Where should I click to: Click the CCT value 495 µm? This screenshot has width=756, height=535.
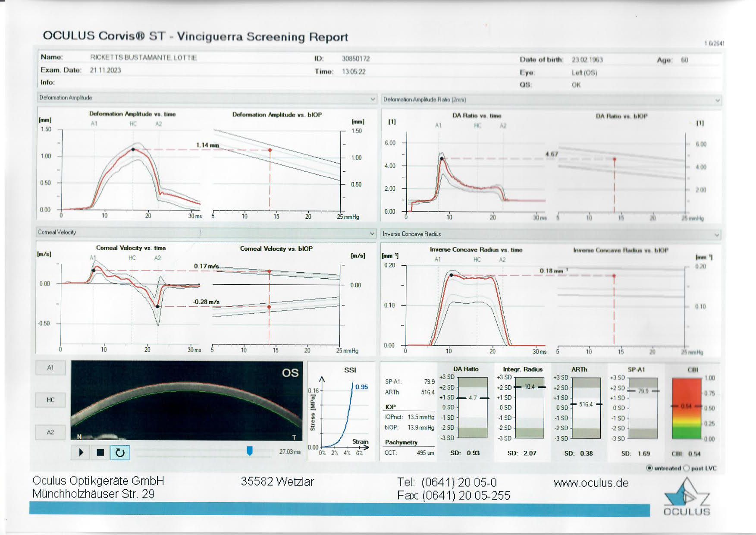pos(425,453)
